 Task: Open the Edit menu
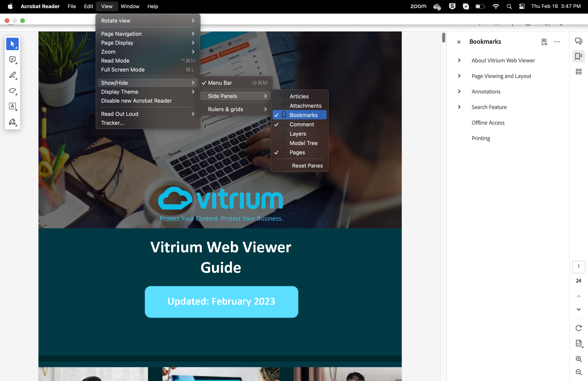tap(88, 6)
